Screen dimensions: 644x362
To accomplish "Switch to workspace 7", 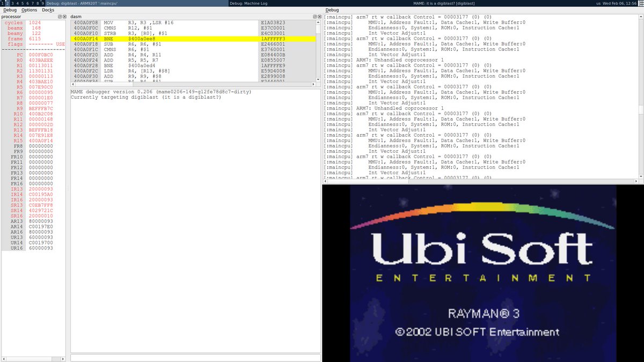I will click(32, 3).
